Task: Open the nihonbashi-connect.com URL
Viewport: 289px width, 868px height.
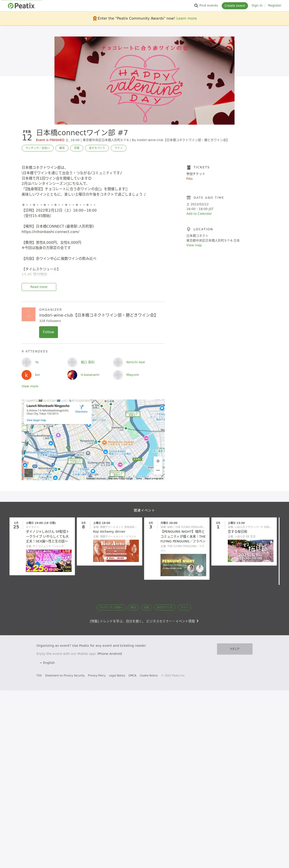Action: (50, 232)
